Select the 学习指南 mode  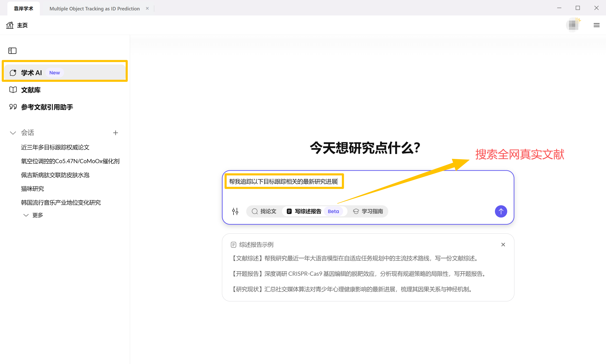[x=368, y=211]
